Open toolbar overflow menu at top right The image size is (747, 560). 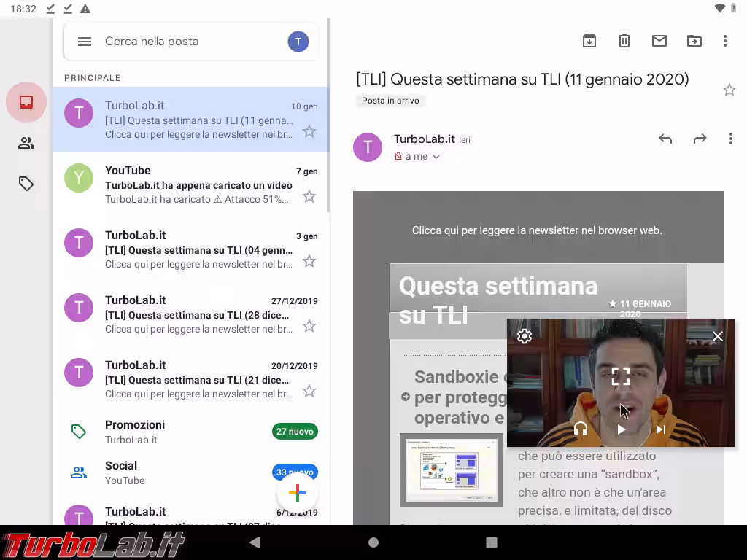pos(724,42)
